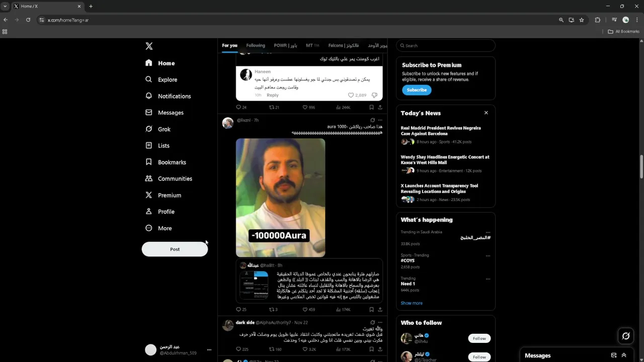The height and width of the screenshot is (362, 644).
Task: Open more options for Need 1 trend
Action: 488,279
